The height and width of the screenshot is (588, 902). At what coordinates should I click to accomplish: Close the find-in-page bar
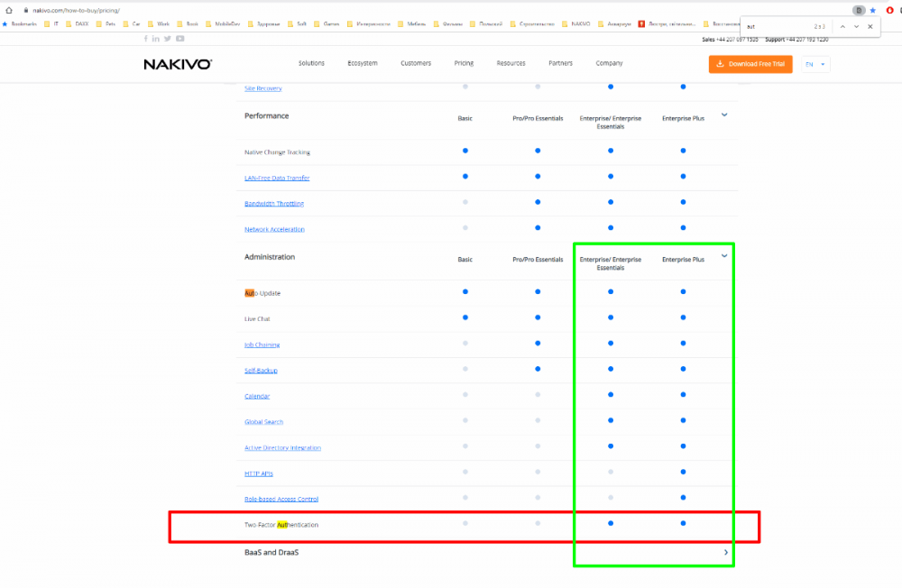click(x=870, y=26)
